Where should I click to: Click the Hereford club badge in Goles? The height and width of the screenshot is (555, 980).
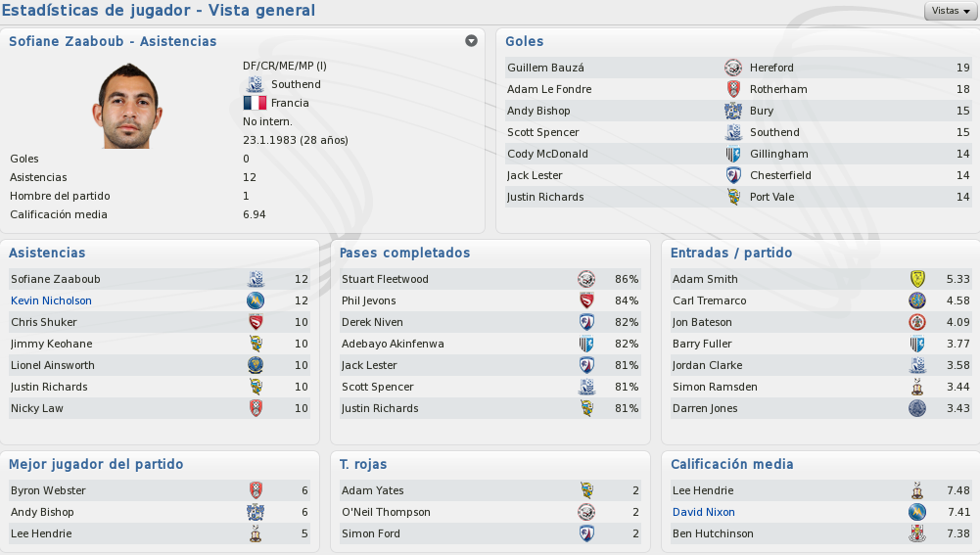tap(733, 68)
